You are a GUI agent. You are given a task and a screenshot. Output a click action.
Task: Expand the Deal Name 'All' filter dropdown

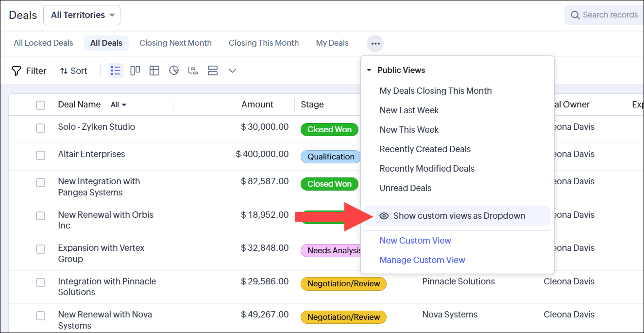(x=118, y=105)
